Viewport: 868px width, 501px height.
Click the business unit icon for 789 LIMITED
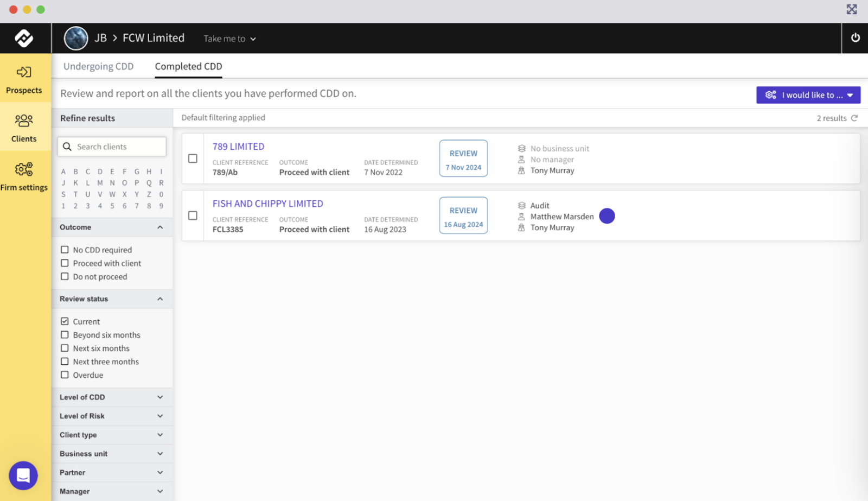coord(521,148)
